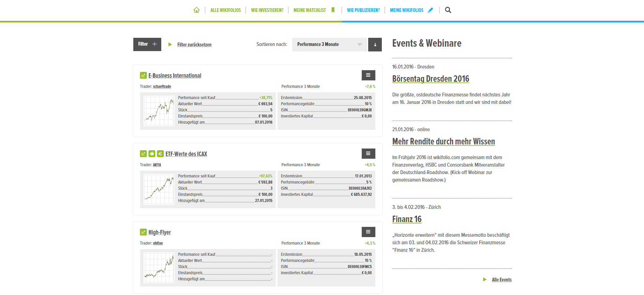This screenshot has height=295, width=644.
Task: Click current value € 693,54
Action: [265, 104]
